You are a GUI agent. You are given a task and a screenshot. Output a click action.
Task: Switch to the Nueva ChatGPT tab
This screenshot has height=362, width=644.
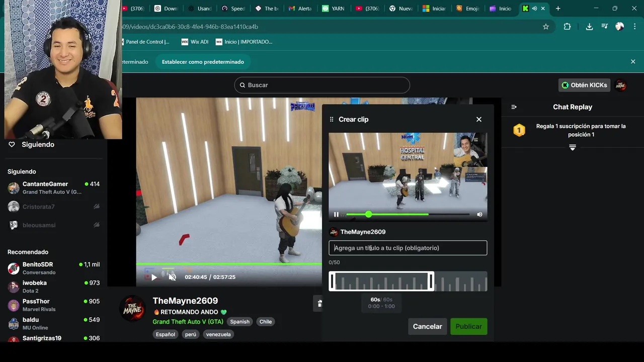(400, 9)
